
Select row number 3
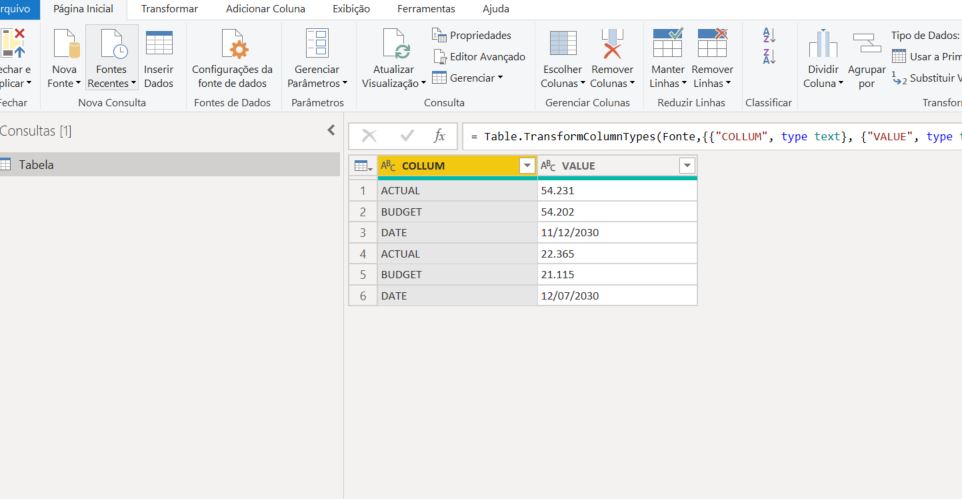point(363,233)
